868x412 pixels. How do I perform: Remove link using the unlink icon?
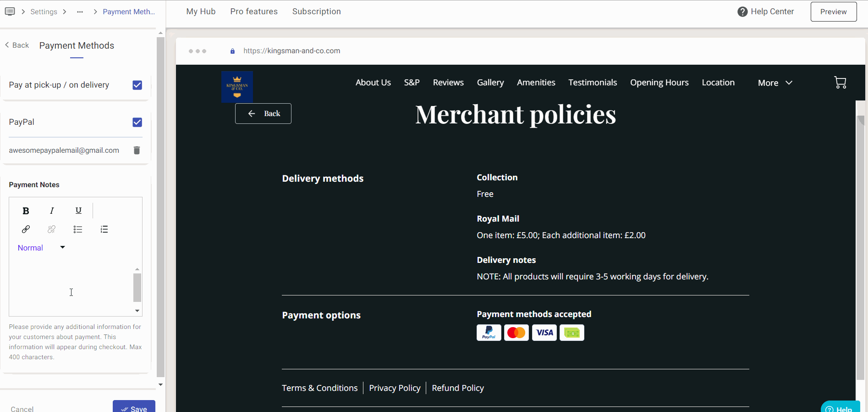[x=52, y=229]
